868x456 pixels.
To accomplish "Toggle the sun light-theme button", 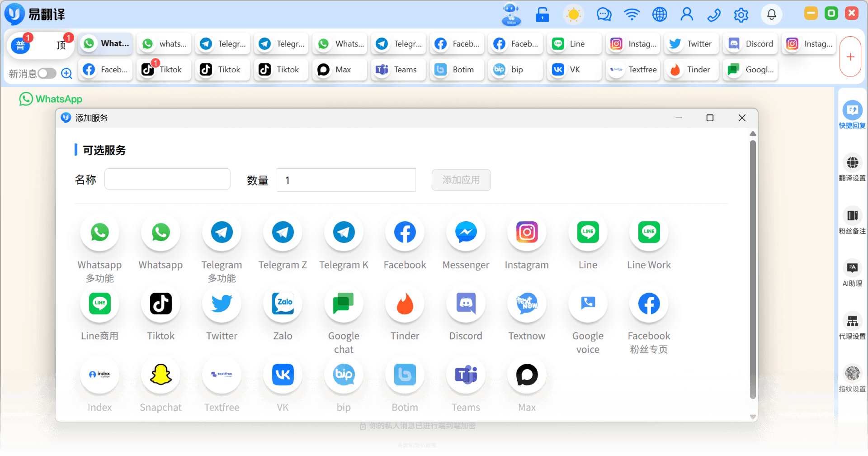I will click(x=573, y=14).
